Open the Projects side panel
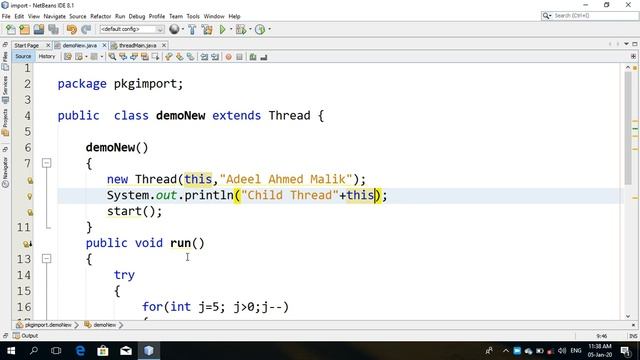The width and height of the screenshot is (640, 360). coord(5,122)
